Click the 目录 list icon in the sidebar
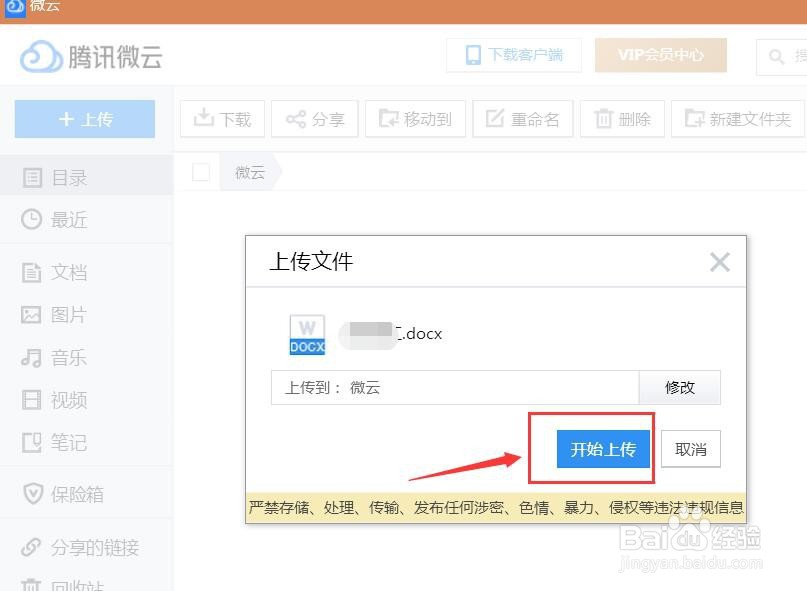Image resolution: width=807 pixels, height=591 pixels. coord(32,178)
